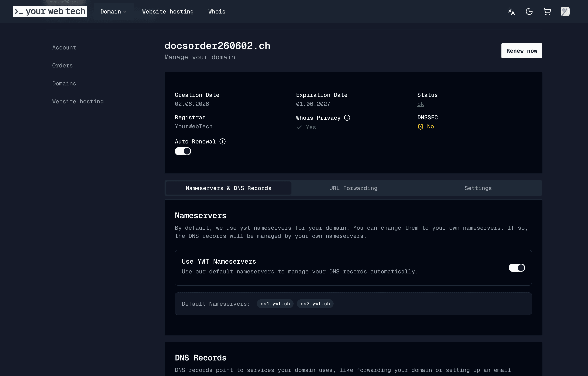Open Website hosting in top navigation
Image resolution: width=588 pixels, height=376 pixels.
168,11
